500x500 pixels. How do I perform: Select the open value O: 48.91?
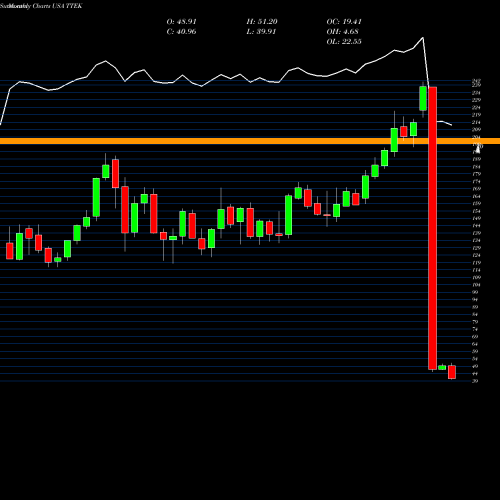tap(181, 22)
